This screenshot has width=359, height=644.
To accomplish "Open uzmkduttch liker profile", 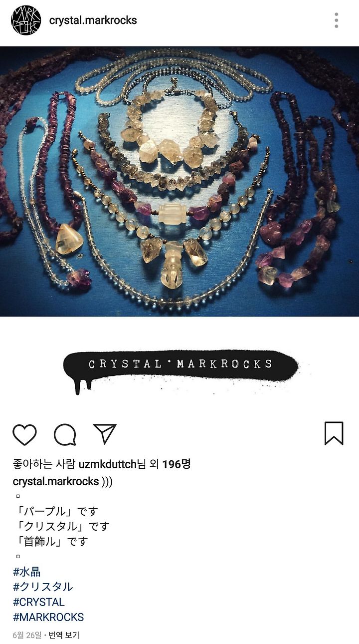I will click(108, 464).
